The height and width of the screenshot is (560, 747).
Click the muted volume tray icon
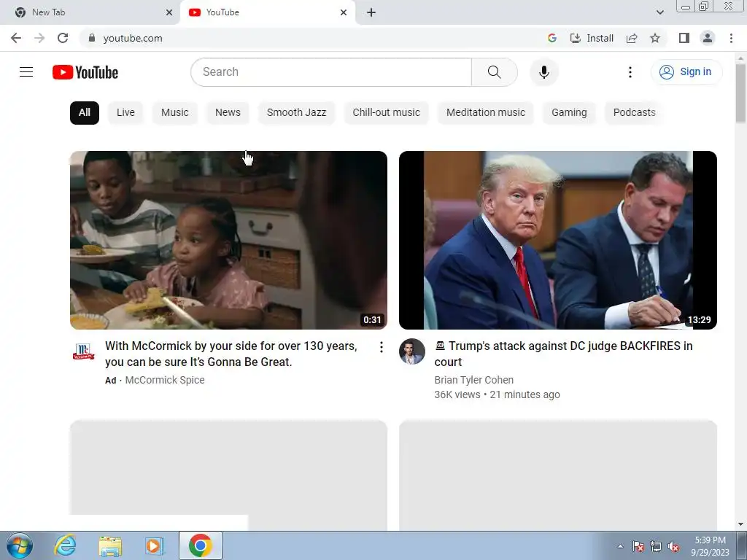[x=673, y=546]
